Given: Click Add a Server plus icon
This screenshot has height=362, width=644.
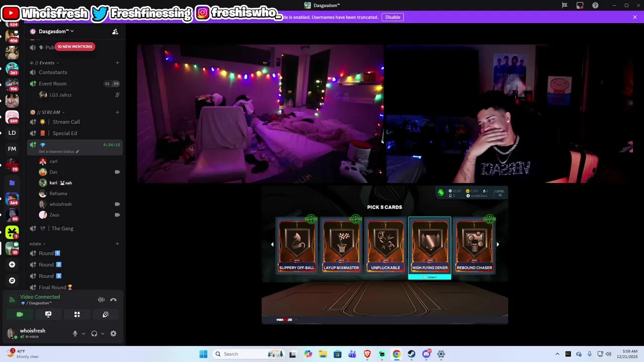Looking at the screenshot, I should [12, 264].
